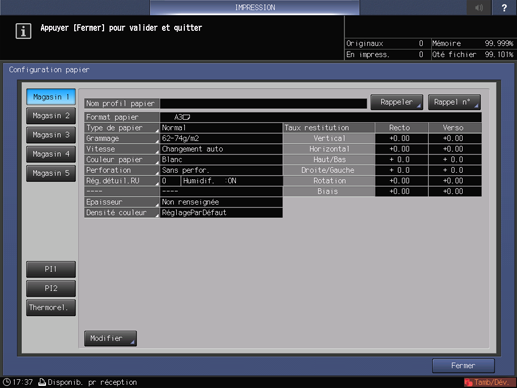Image resolution: width=517 pixels, height=388 pixels.
Task: Click the printer icon near Disponib. pr réception
Action: pyautogui.click(x=42, y=382)
